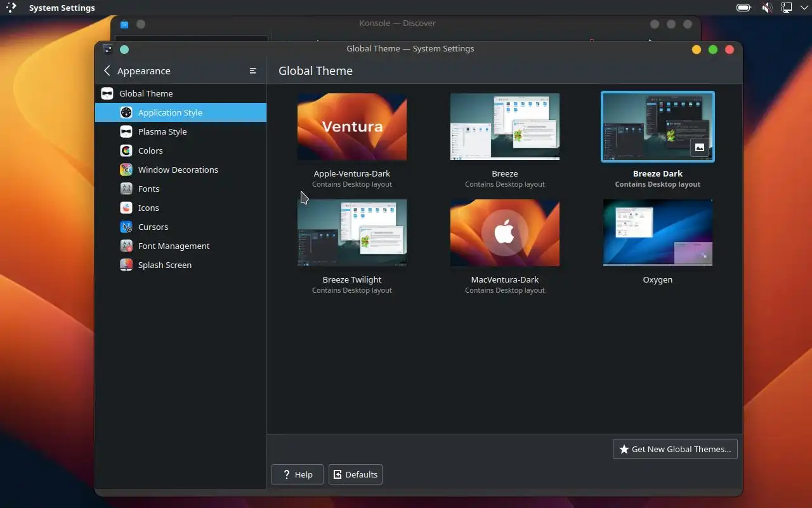Click the 'Window Decorations' label
Viewport: 812px width, 508px height.
point(178,170)
